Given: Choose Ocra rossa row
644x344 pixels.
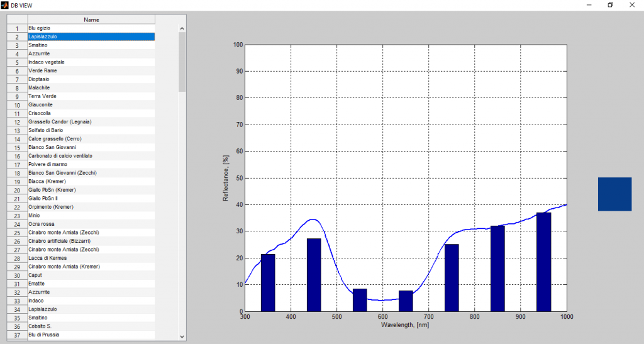Looking at the screenshot, I should point(91,224).
